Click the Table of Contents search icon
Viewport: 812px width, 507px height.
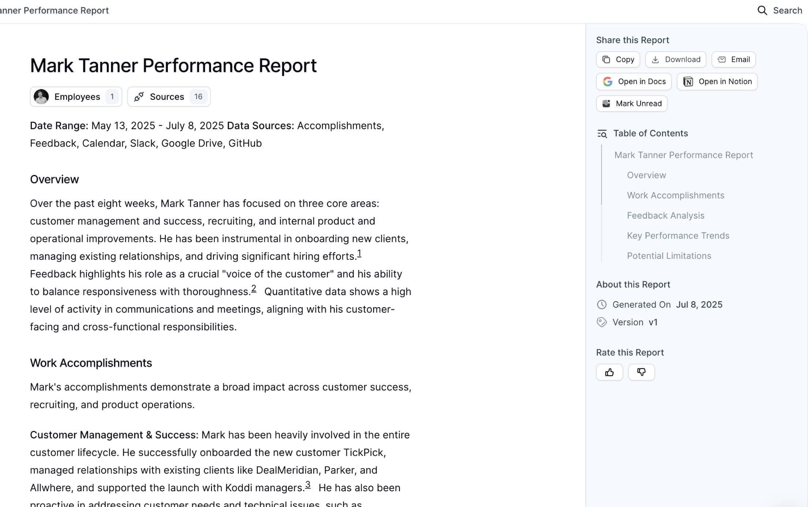pyautogui.click(x=602, y=134)
